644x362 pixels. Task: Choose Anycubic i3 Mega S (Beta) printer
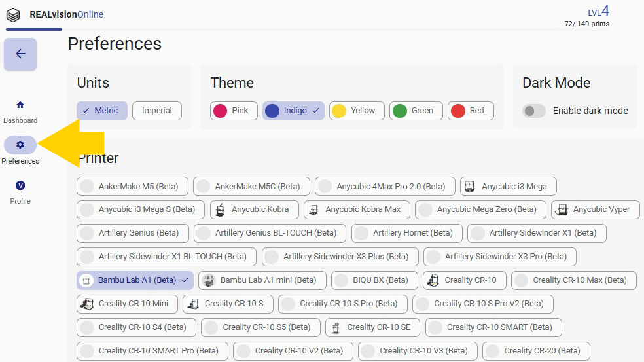tap(141, 209)
